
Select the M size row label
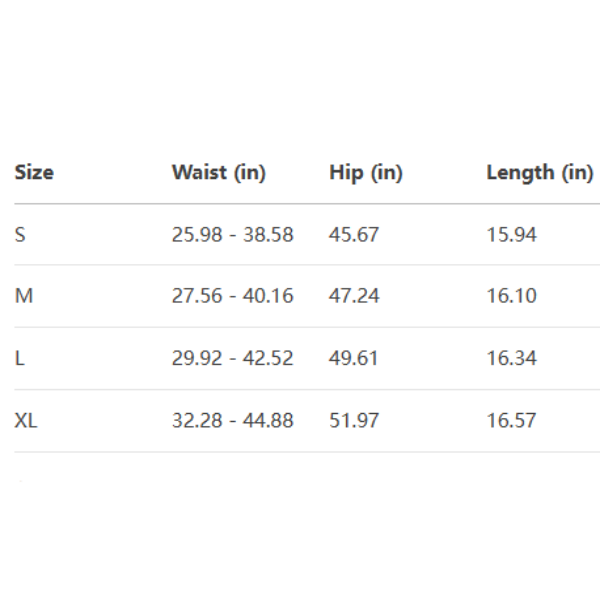coord(24,296)
